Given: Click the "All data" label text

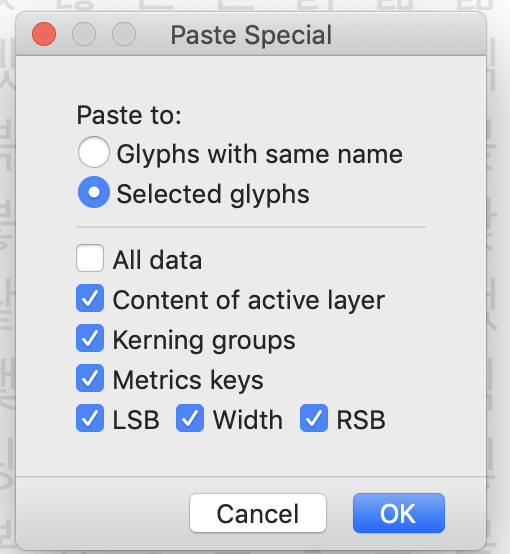Looking at the screenshot, I should 157,260.
